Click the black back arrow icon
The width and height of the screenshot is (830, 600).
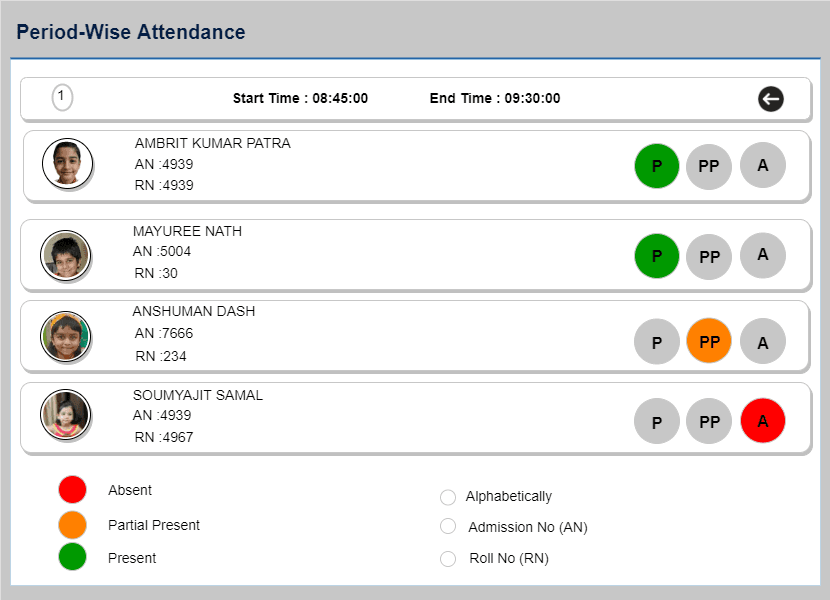tap(771, 99)
